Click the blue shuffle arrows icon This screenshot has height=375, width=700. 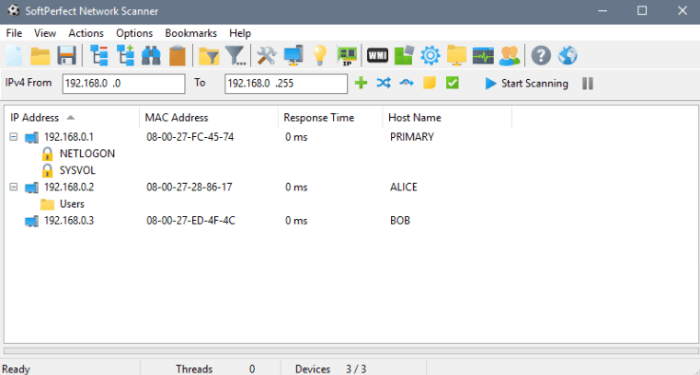(x=383, y=83)
